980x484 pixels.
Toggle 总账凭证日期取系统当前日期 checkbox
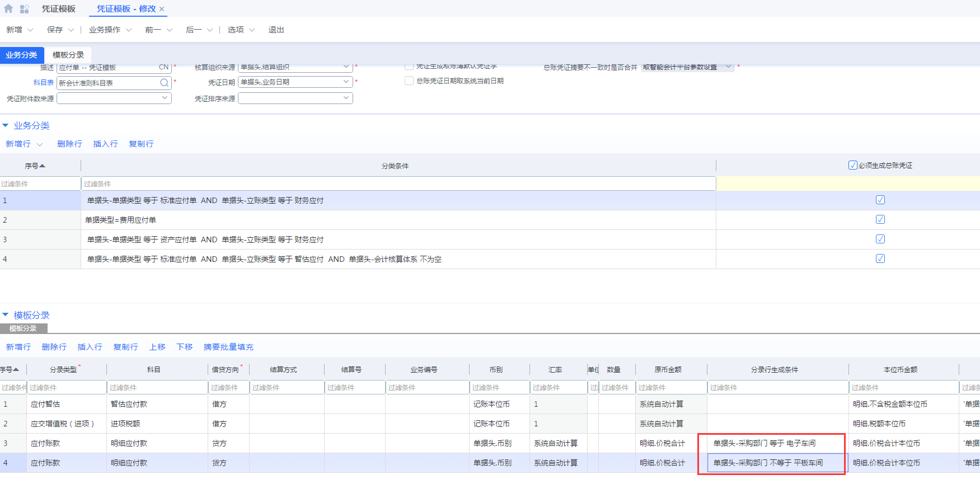coord(409,81)
